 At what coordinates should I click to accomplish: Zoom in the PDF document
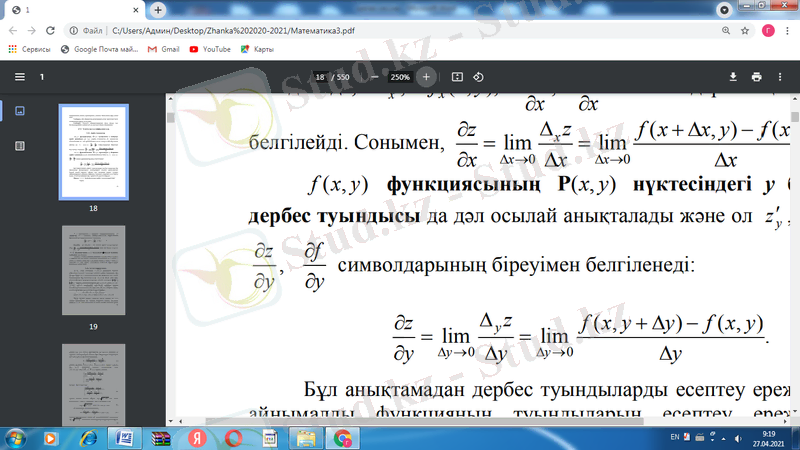point(426,77)
